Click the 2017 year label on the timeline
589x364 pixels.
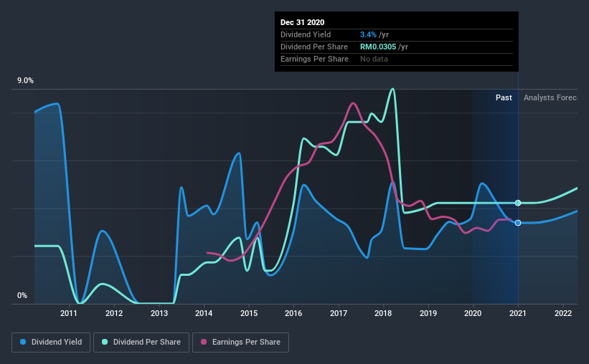pos(339,313)
